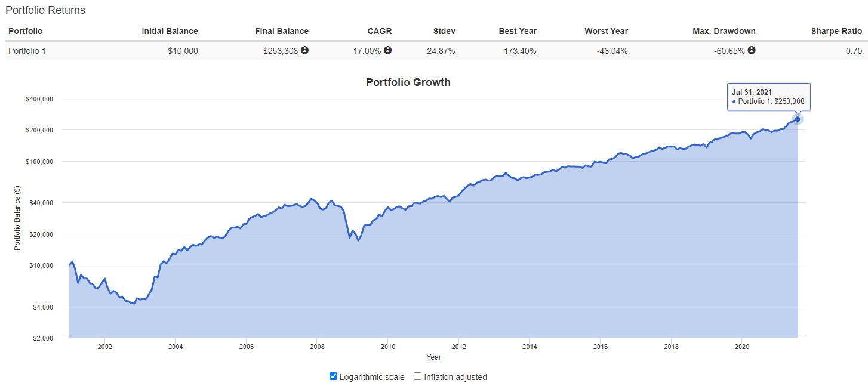The width and height of the screenshot is (868, 386).
Task: Click info icon beside Final Balance $253,308
Action: point(304,51)
